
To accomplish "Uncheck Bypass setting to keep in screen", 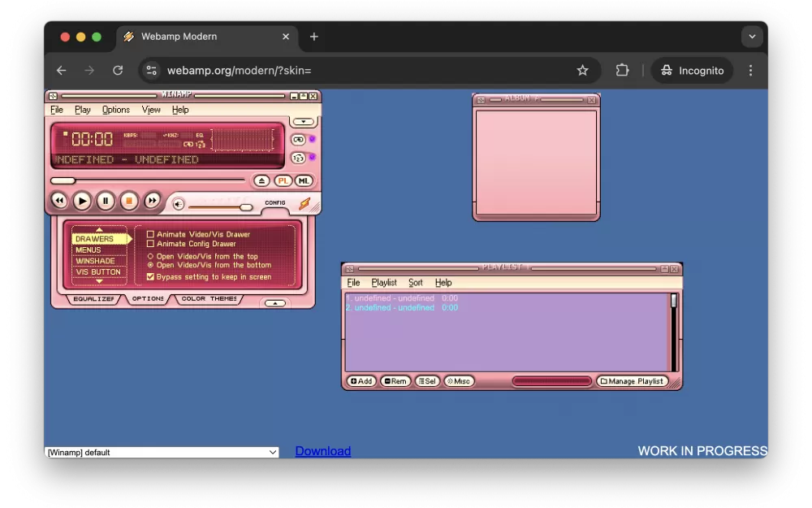I will click(x=151, y=277).
